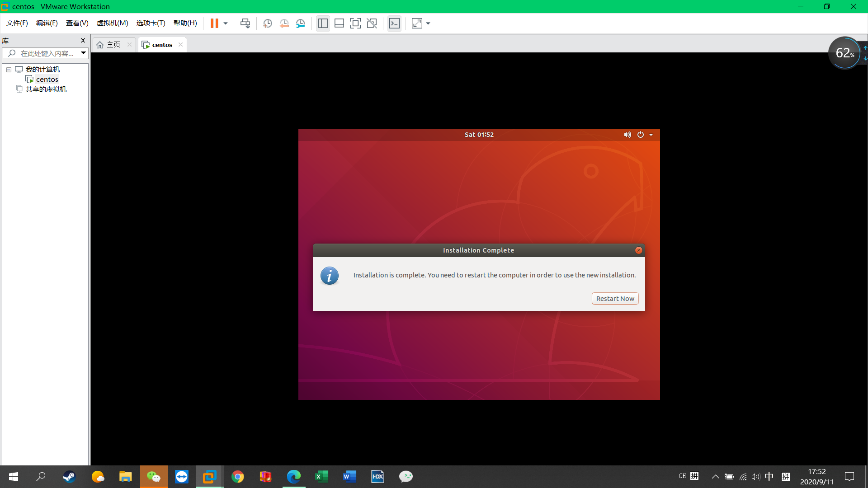
Task: Click the Sat 01:52 clock
Action: click(x=479, y=135)
